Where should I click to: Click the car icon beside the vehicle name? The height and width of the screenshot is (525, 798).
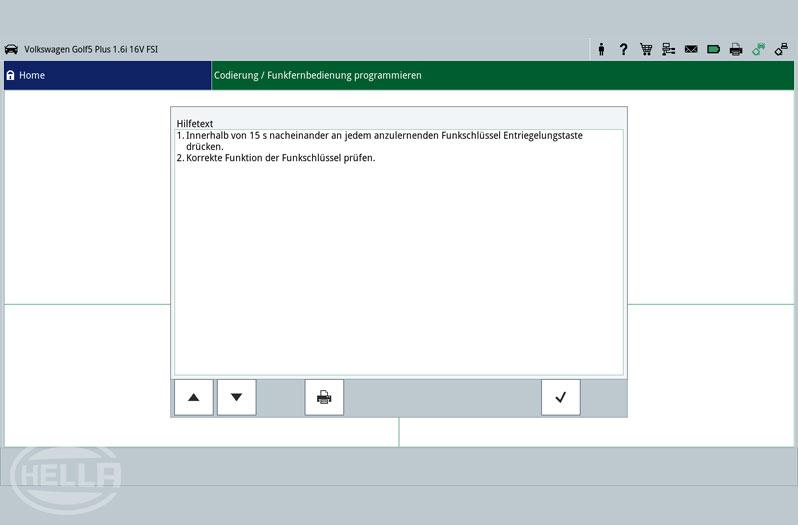12,49
